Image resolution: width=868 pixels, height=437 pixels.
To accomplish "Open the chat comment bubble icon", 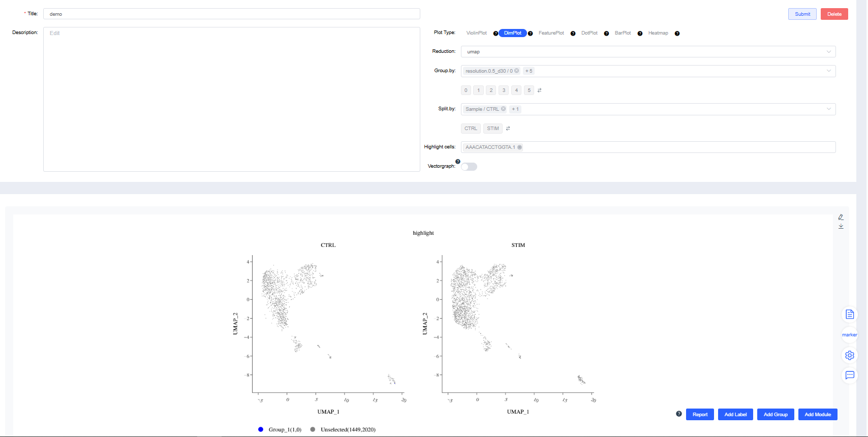I will tap(849, 375).
